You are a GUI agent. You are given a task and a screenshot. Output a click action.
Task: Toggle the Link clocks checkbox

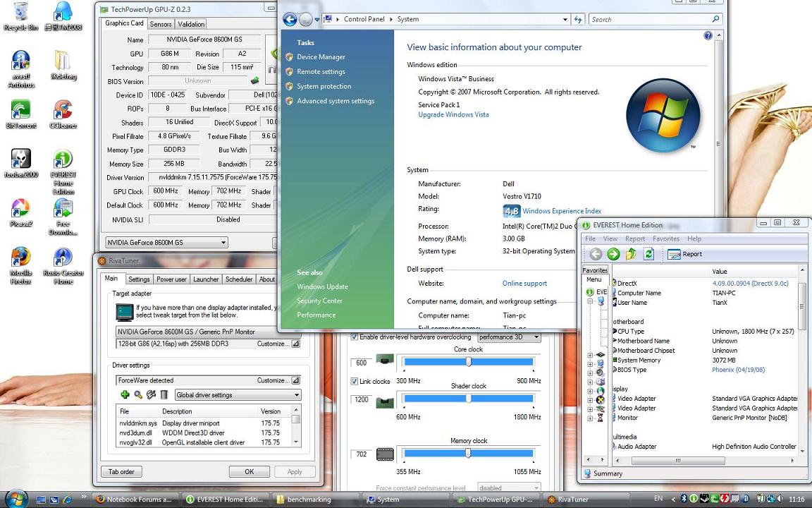(355, 382)
